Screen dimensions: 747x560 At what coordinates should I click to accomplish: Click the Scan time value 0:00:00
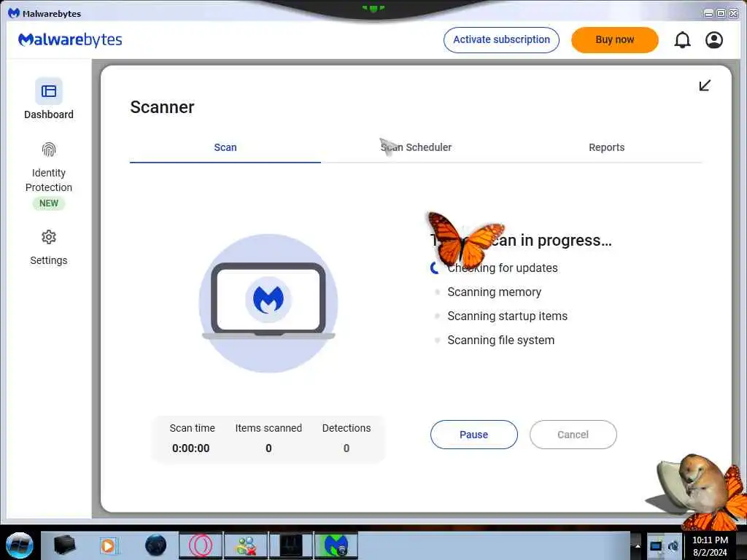click(x=190, y=448)
